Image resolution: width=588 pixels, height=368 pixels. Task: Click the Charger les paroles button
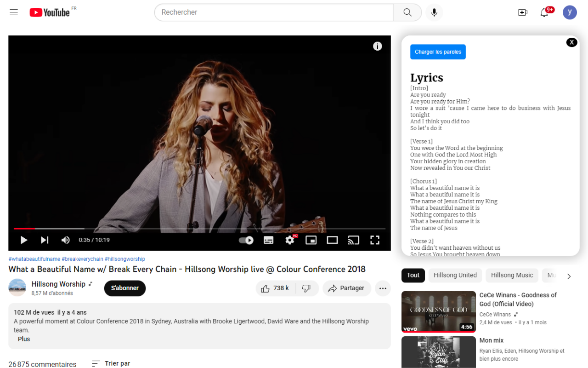(x=438, y=52)
